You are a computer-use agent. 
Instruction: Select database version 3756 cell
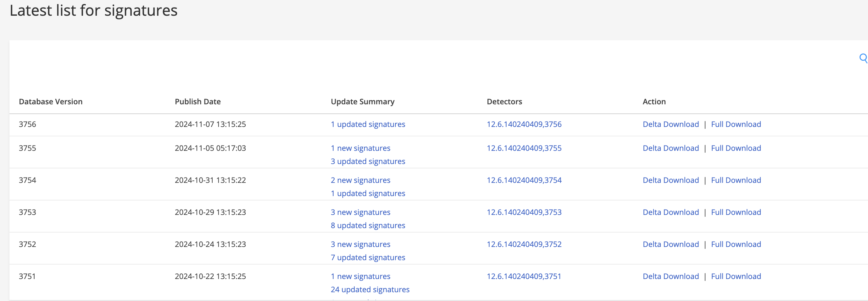click(x=27, y=124)
